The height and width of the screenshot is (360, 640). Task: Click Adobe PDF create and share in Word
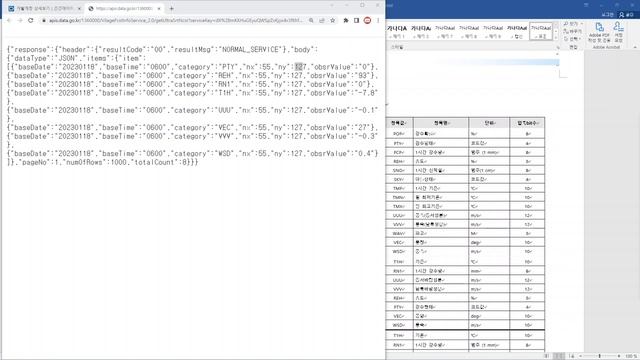599,32
